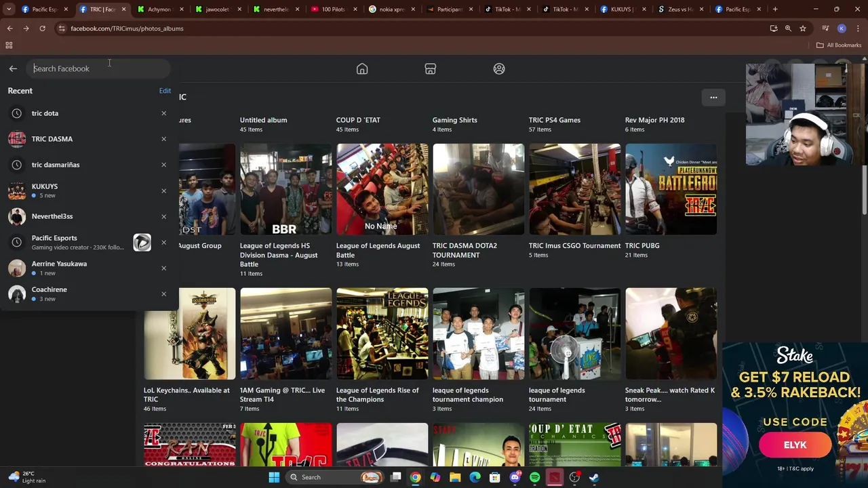Click the address bar URL
Viewport: 868px width, 488px height.
tap(127, 28)
